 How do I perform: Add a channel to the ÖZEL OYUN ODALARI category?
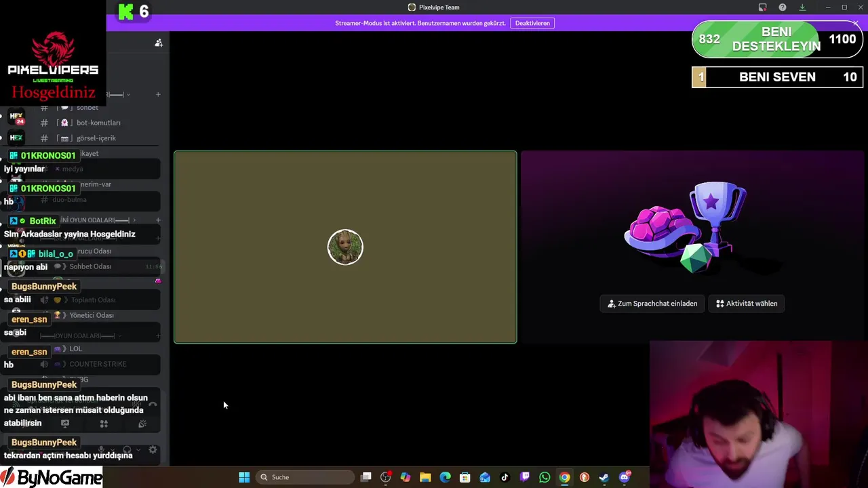pos(158,220)
